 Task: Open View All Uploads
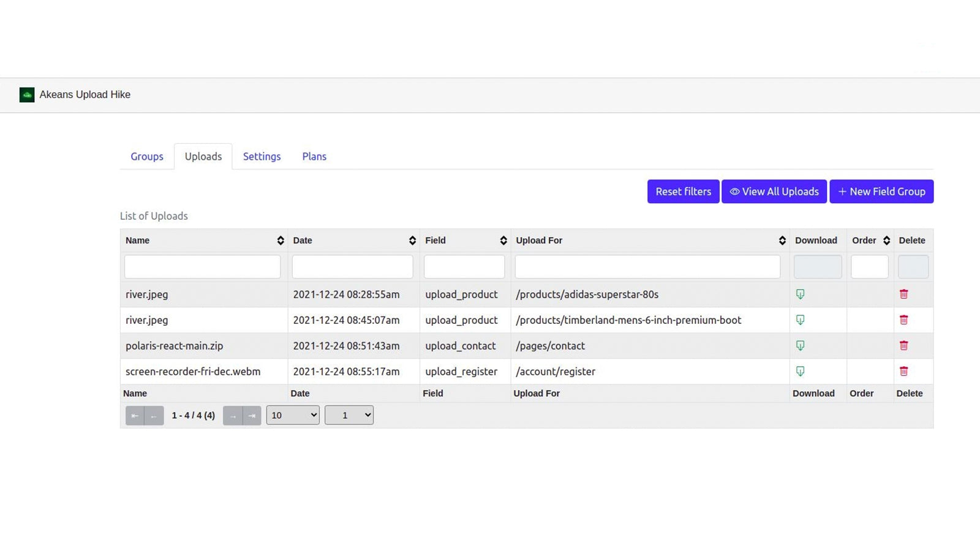point(774,191)
